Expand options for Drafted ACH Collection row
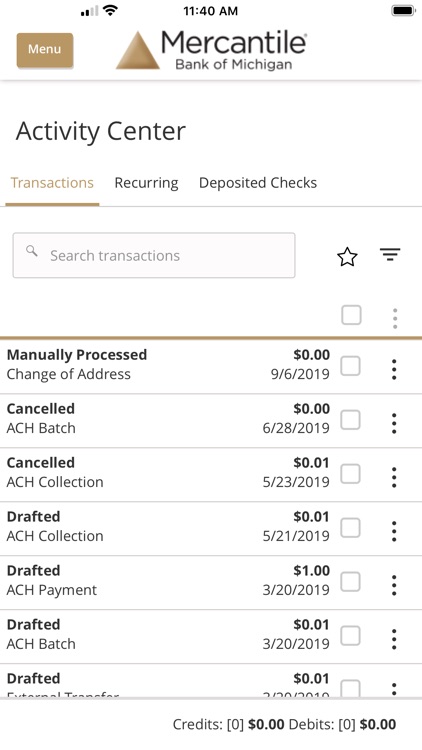 click(x=394, y=531)
